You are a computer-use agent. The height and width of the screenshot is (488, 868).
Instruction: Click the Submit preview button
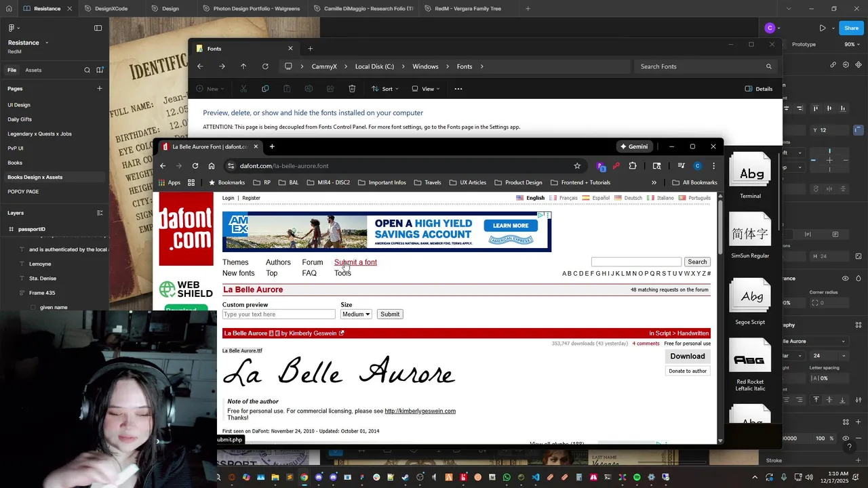click(x=390, y=314)
